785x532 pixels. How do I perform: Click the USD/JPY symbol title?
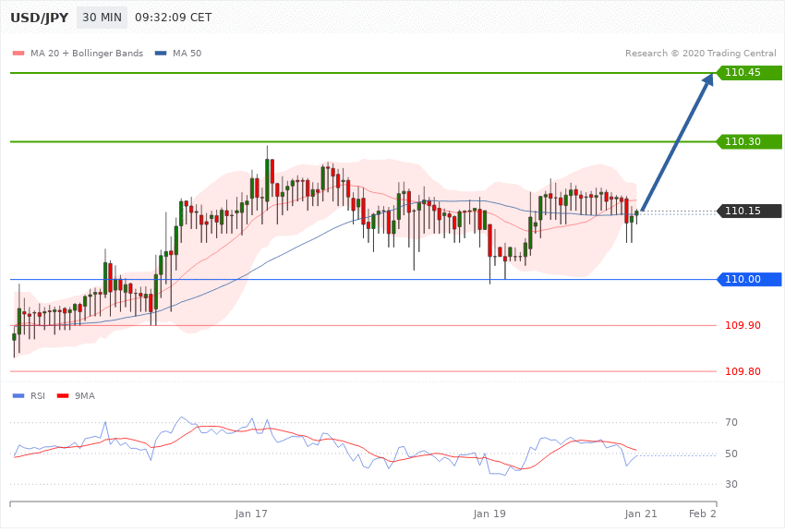(39, 18)
